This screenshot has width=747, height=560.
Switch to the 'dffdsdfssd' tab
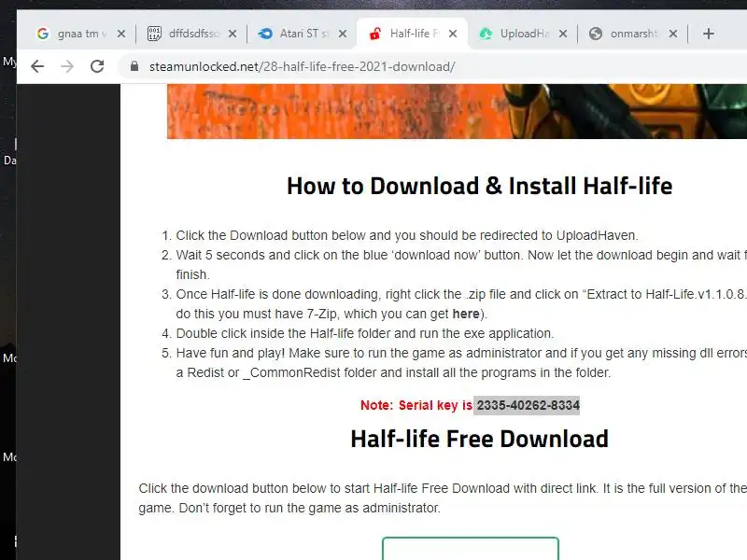click(x=191, y=34)
